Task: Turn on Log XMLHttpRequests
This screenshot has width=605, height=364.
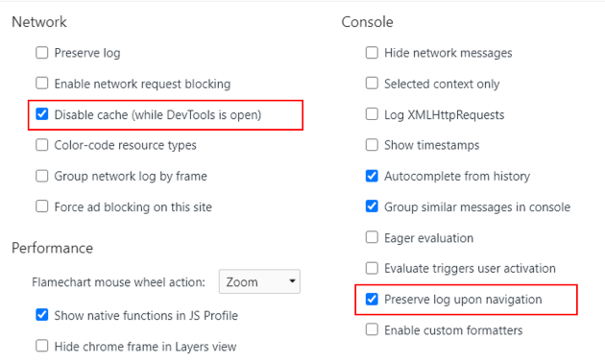Action: [x=372, y=114]
